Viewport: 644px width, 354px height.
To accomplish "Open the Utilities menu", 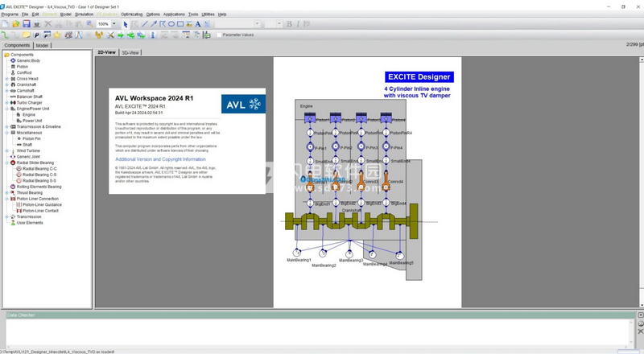I will (208, 14).
